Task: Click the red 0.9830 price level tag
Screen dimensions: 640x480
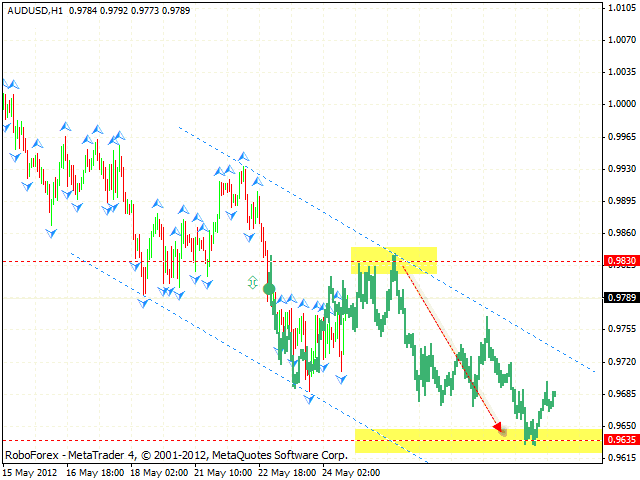Action: [619, 261]
